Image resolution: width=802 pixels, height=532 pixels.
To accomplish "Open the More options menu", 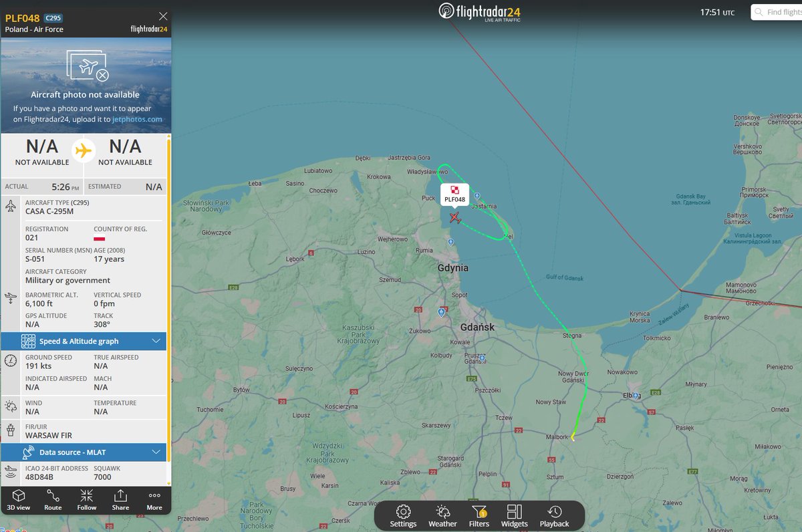I will coord(154,499).
